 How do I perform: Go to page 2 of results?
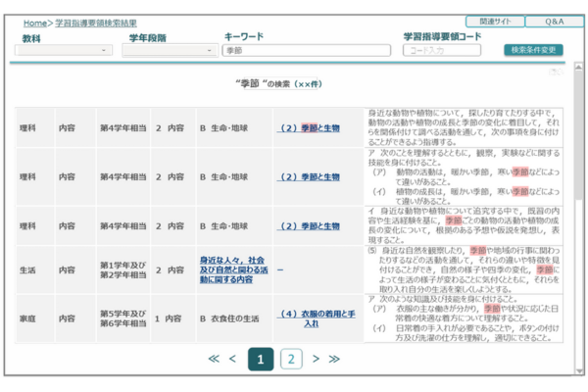(291, 359)
